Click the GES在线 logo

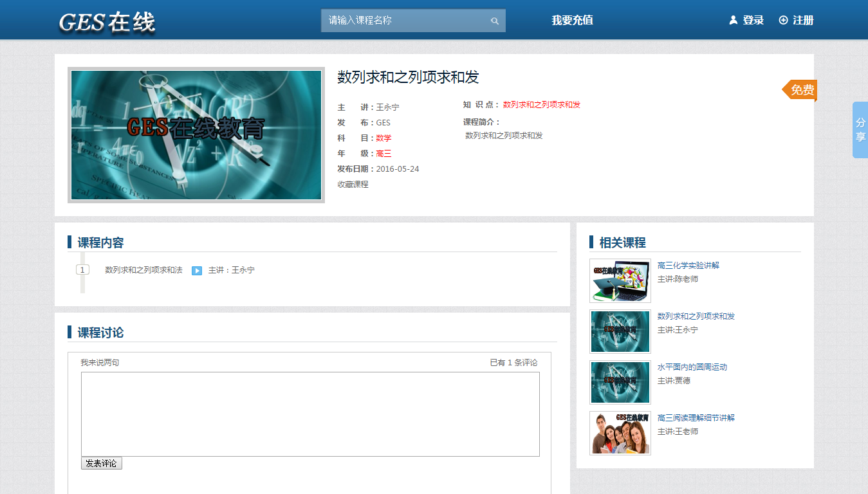pos(107,22)
